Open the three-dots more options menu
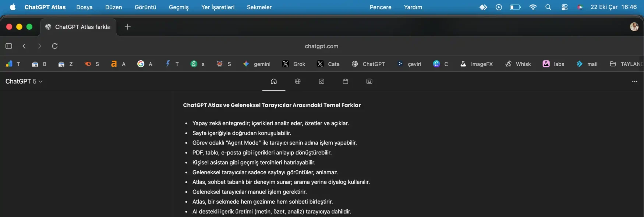Viewport: 644px width, 217px height. tap(635, 81)
